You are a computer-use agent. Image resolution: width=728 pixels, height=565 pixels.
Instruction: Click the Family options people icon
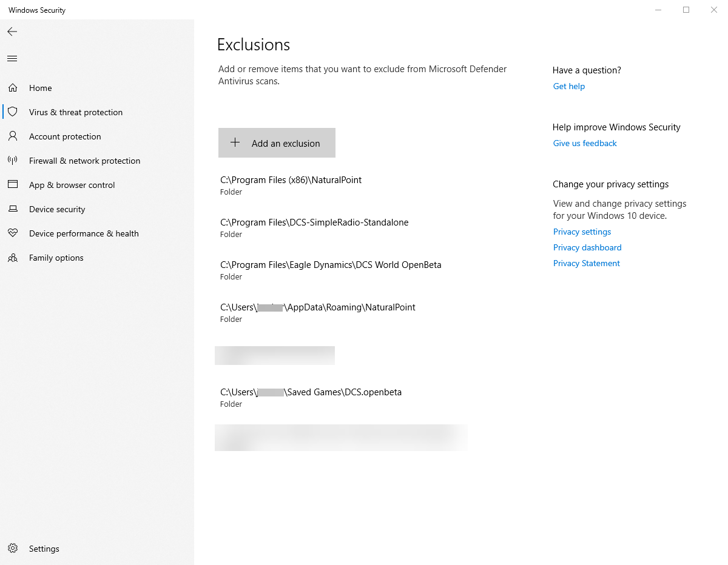coord(13,258)
